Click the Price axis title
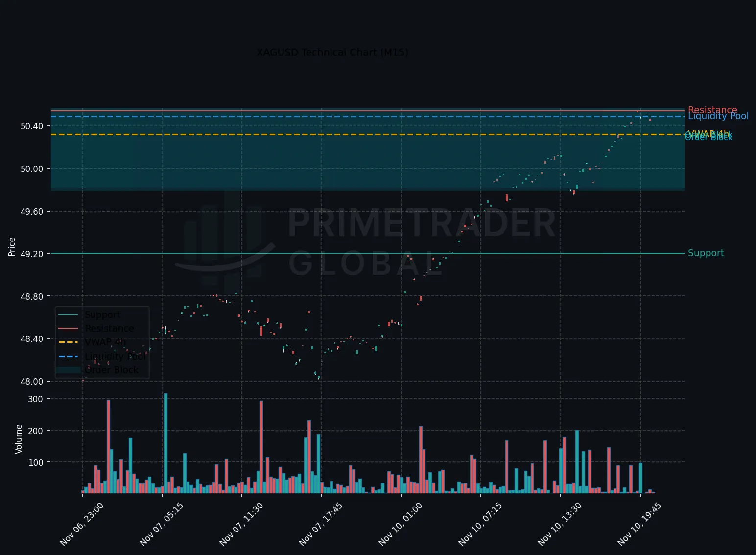 [x=12, y=246]
